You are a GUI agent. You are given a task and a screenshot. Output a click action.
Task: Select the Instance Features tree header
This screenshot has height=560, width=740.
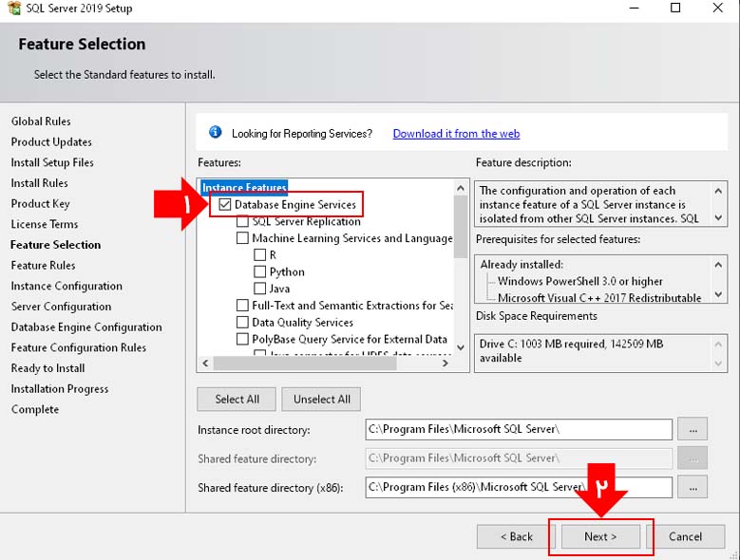[x=244, y=187]
